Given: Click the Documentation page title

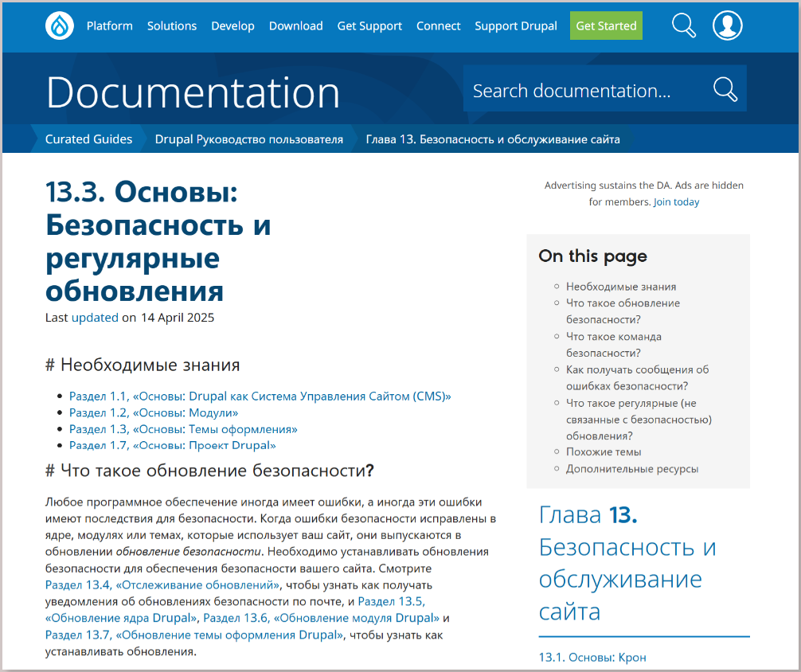Looking at the screenshot, I should click(193, 92).
